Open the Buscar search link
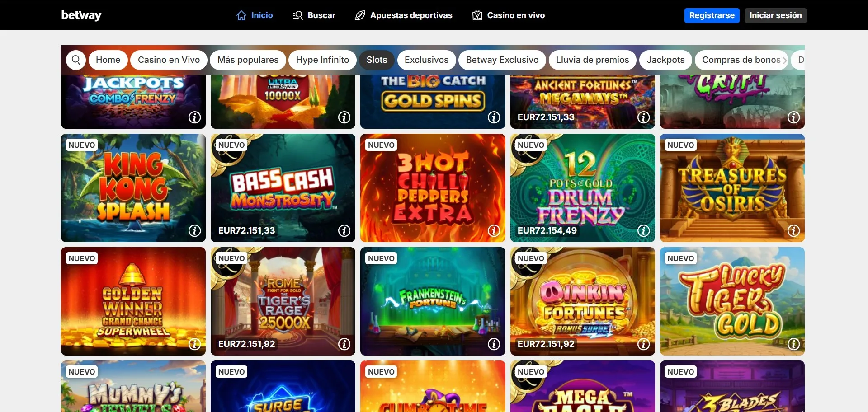The image size is (868, 412). click(314, 15)
